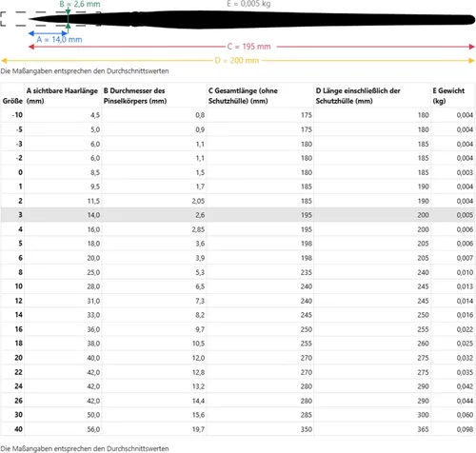Click the size 8 row label

click(x=20, y=272)
